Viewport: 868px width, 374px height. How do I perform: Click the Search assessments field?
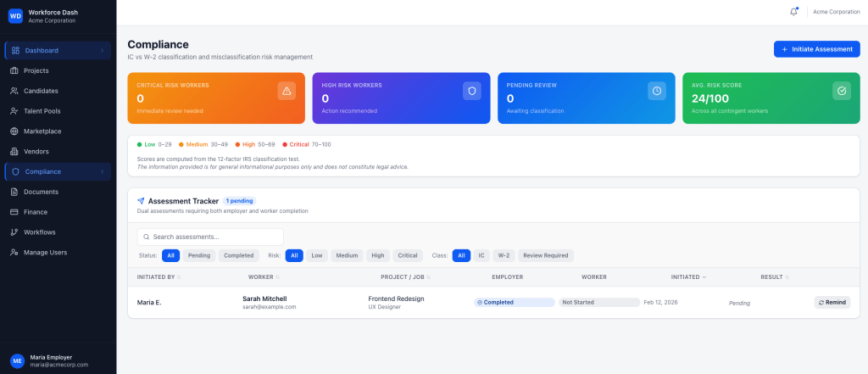pos(210,237)
